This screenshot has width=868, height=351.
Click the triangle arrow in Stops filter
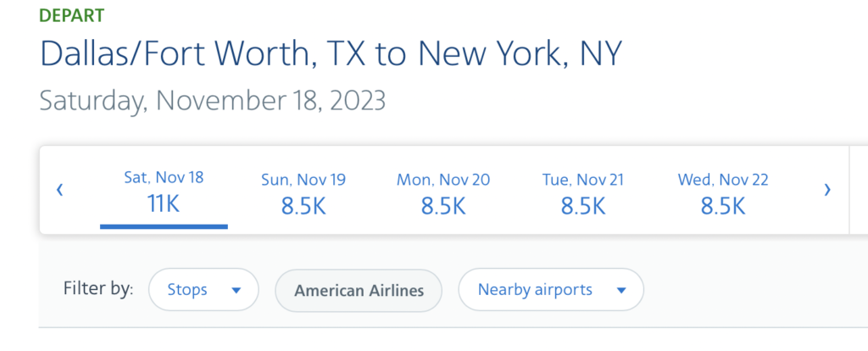[x=236, y=290]
